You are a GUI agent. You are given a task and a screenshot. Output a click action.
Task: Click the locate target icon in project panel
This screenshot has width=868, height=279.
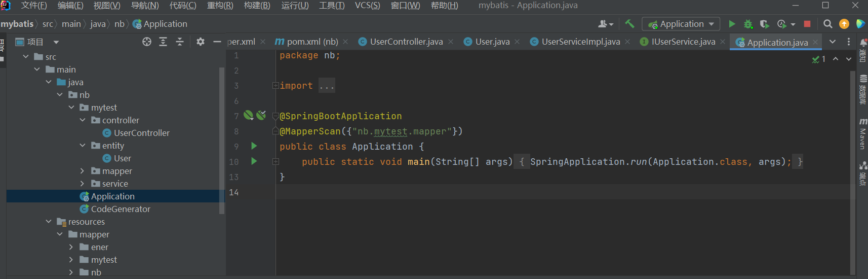(147, 42)
